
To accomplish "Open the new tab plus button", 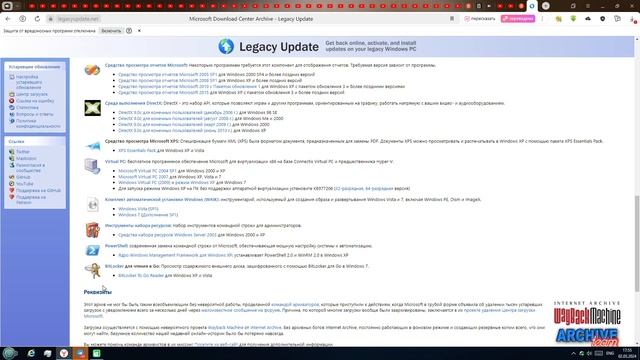I will pos(546,6).
